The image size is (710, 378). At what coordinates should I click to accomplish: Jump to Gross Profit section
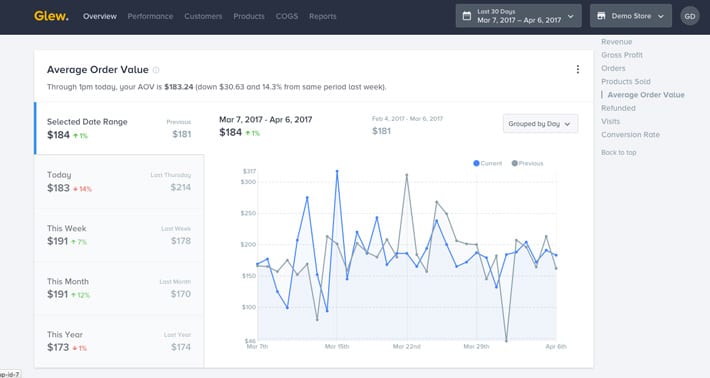[x=622, y=55]
